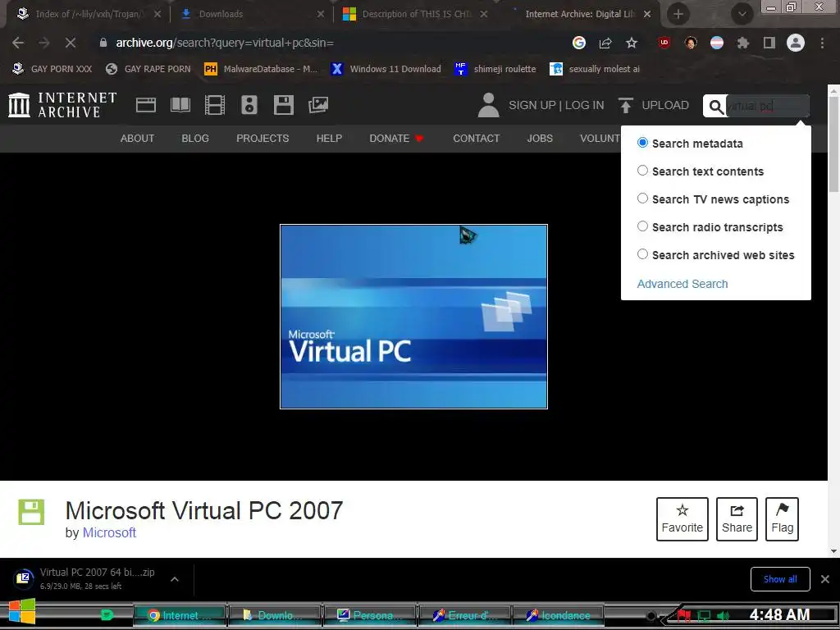The height and width of the screenshot is (630, 840).
Task: Click the Internet Archive search field
Action: click(767, 107)
